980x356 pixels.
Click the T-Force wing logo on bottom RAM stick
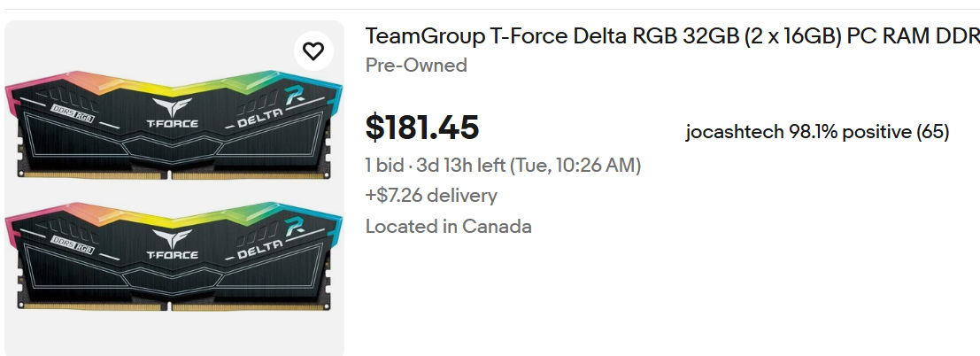coord(173,237)
